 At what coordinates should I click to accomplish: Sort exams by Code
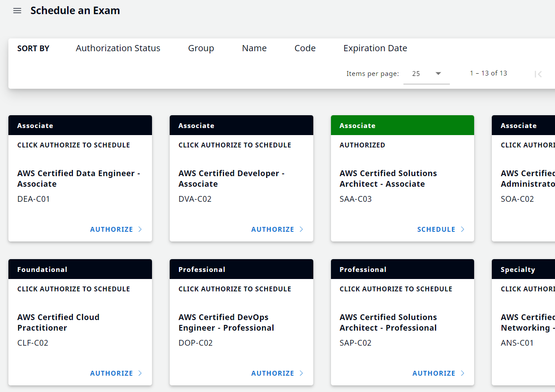pyautogui.click(x=305, y=48)
